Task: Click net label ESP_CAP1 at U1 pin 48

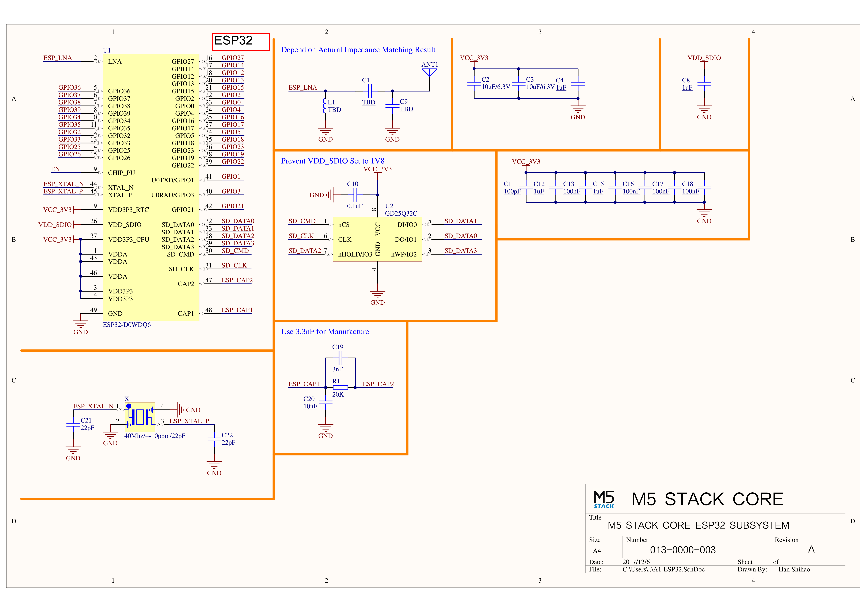Action: pyautogui.click(x=237, y=310)
